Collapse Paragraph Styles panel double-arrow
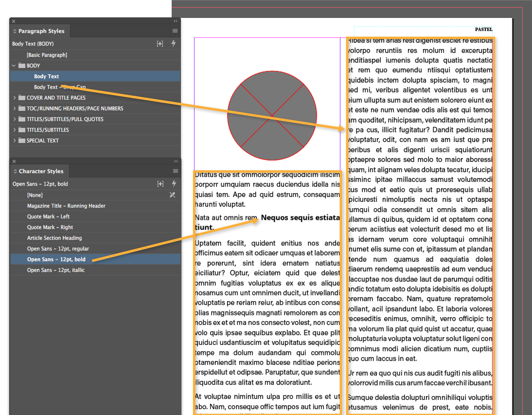The image size is (532, 415). [175, 21]
